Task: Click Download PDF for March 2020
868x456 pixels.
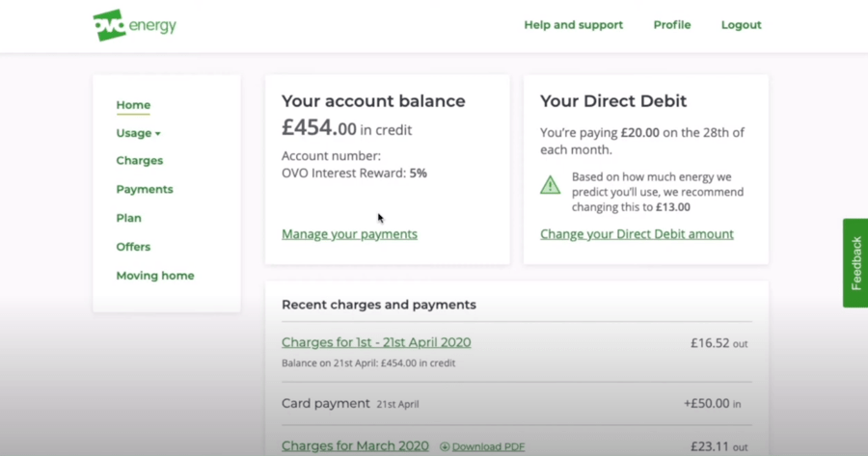Action: 488,446
